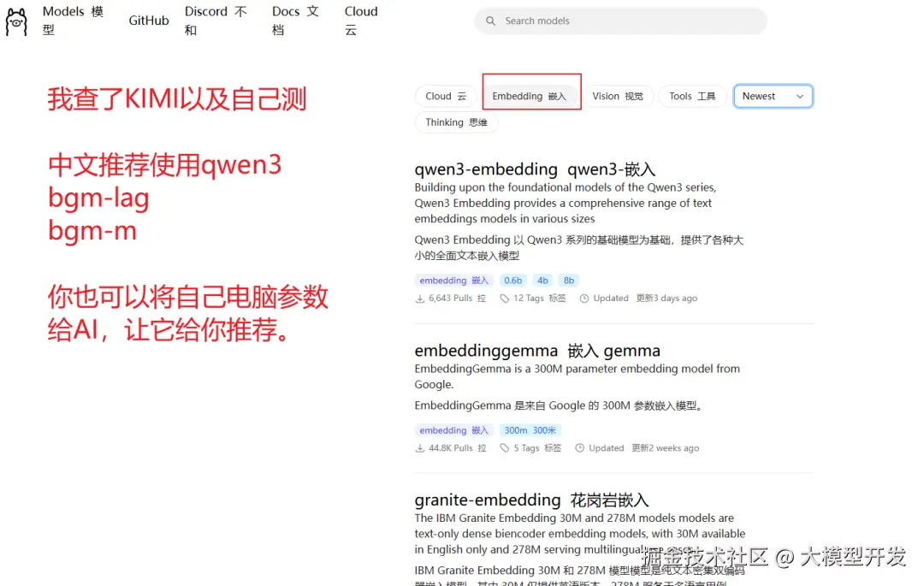The image size is (924, 586).
Task: Toggle the Thinking filter chip
Action: point(456,122)
